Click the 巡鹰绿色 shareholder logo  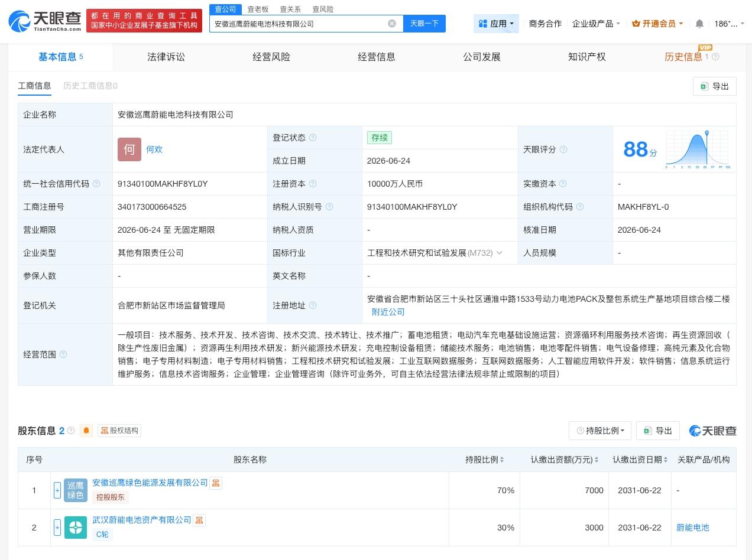coord(76,490)
